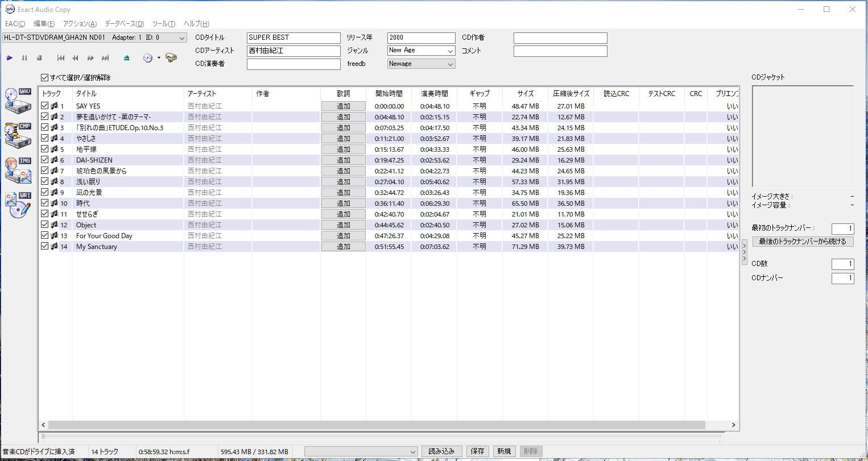868x461 pixels.
Task: Write a CD with the WRI icon
Action: [x=18, y=205]
